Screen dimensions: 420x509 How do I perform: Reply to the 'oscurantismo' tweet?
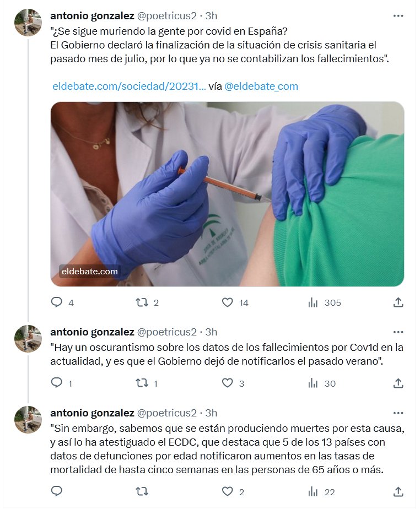57,383
